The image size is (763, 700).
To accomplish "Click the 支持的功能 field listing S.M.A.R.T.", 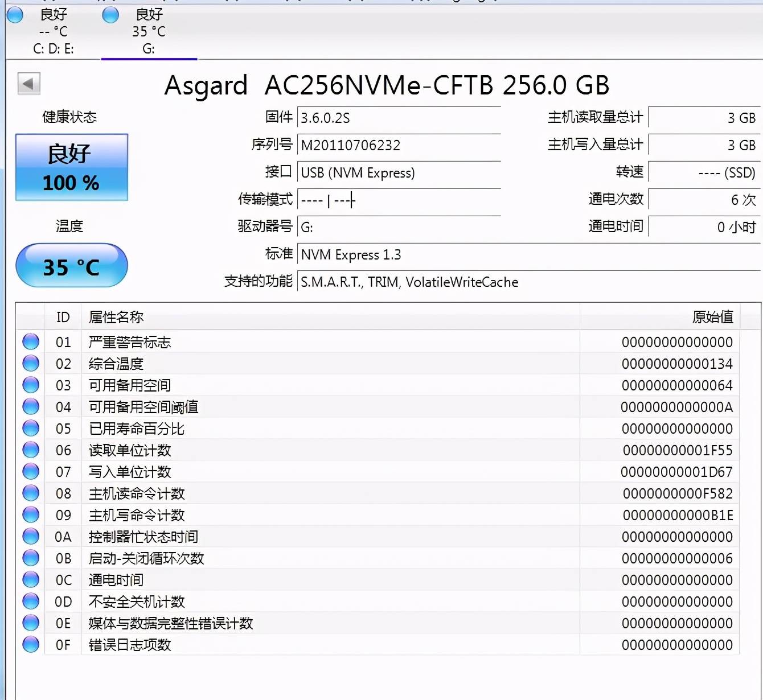I will pyautogui.click(x=409, y=282).
